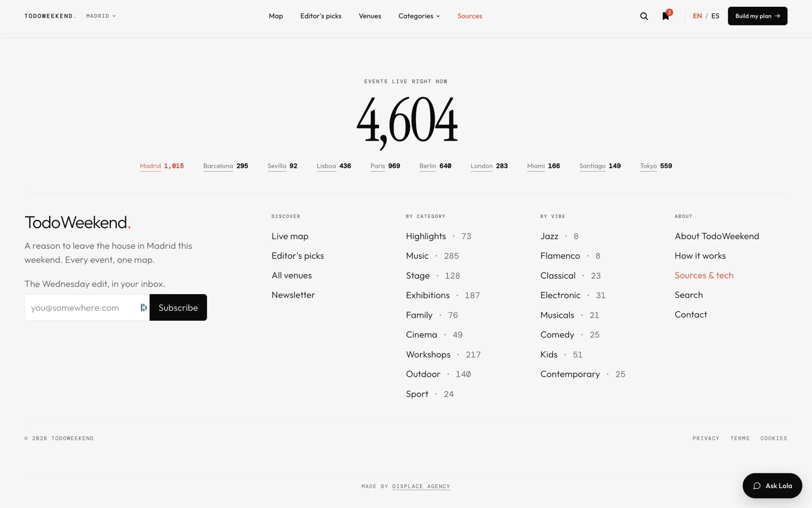Open Sources & tech footer link
The width and height of the screenshot is (812, 508).
704,276
